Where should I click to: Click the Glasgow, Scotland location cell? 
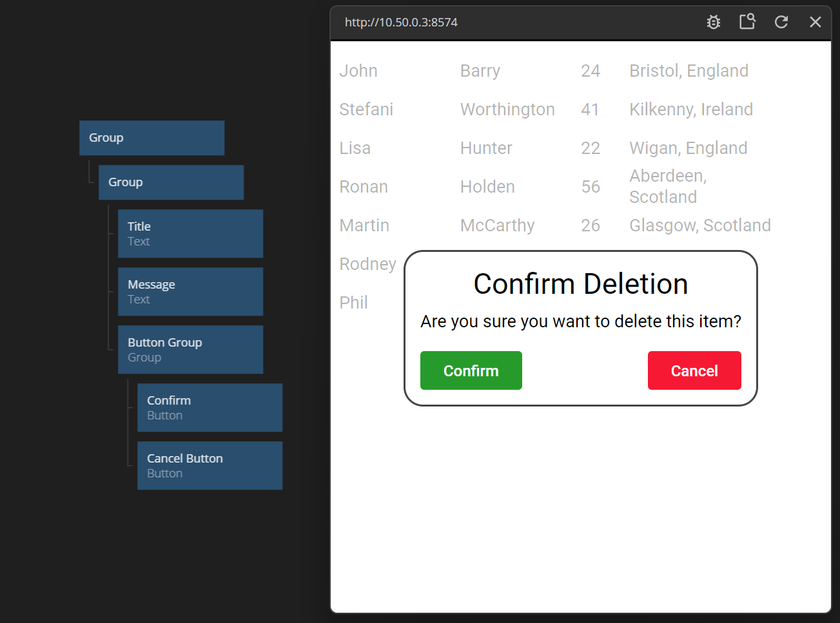699,225
